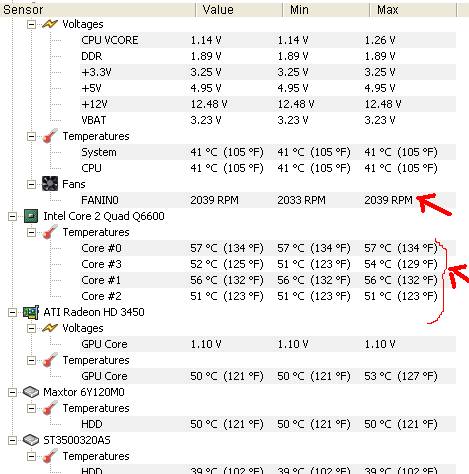
Task: Click thermometer icon under Intel Core 2 Quad
Action: [x=50, y=232]
